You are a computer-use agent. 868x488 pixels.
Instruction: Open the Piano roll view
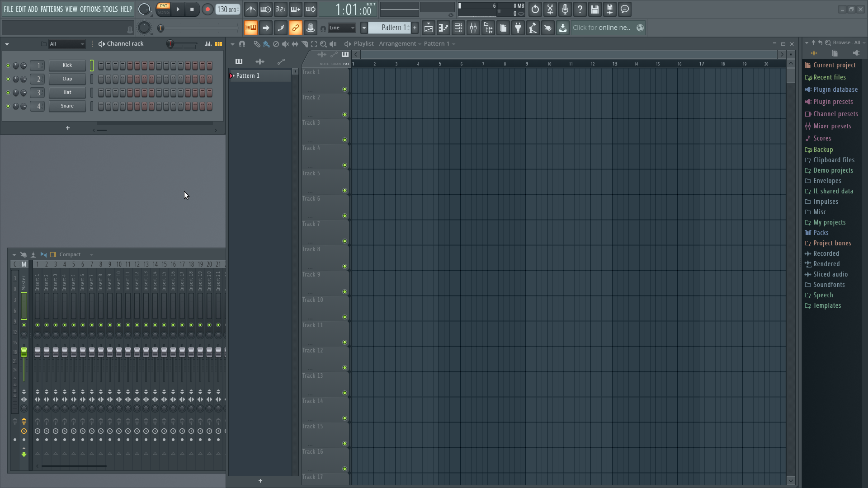click(x=443, y=28)
